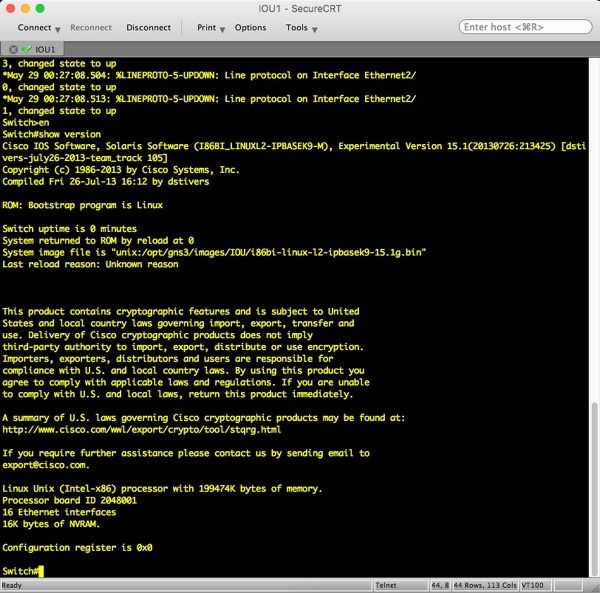
Task: Open the Connect toolbar button
Action: click(x=34, y=28)
